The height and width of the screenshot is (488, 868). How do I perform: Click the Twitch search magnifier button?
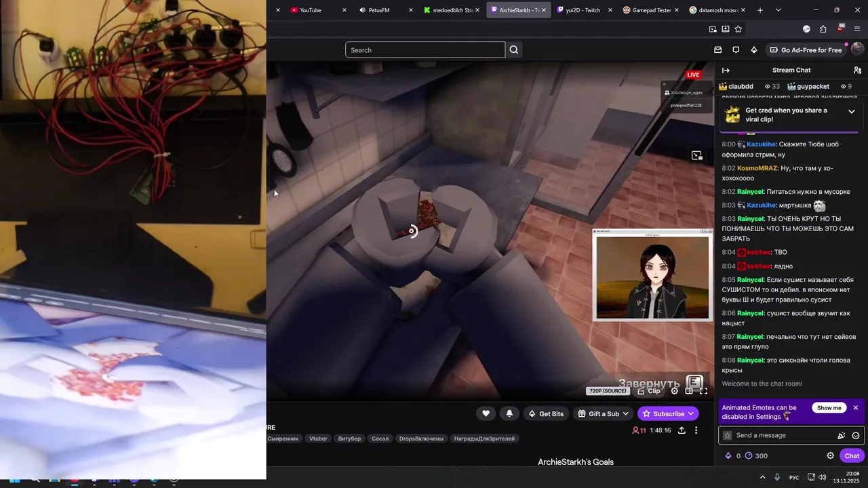[x=514, y=49]
